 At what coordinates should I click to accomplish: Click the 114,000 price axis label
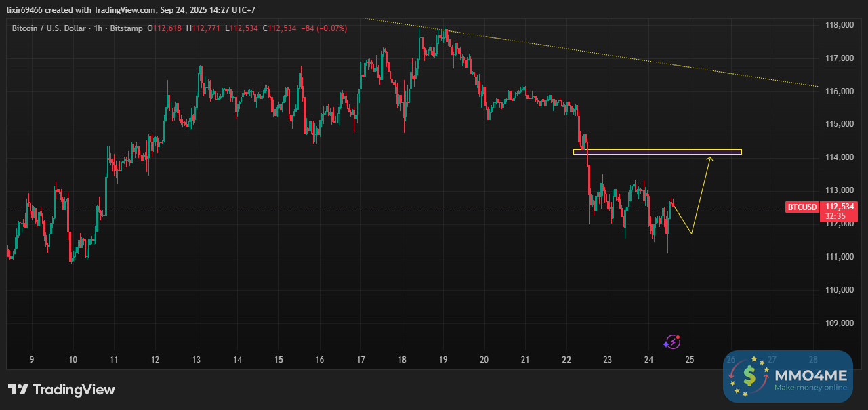click(839, 158)
